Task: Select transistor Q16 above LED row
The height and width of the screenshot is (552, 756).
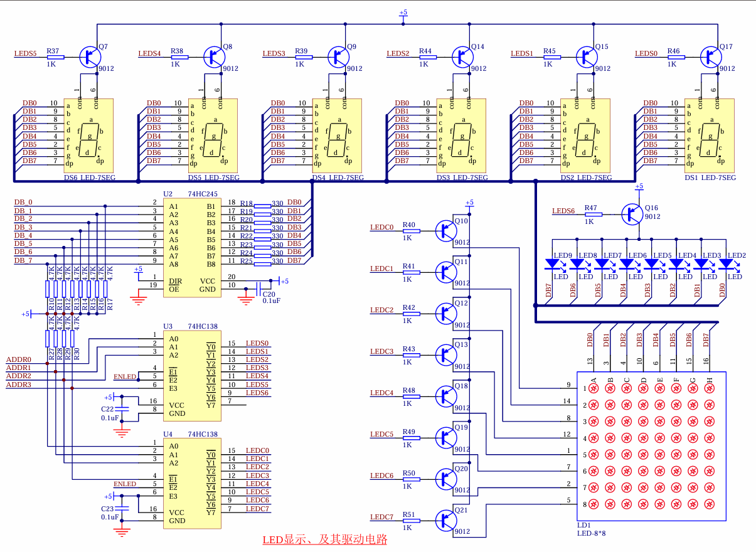Action: [x=632, y=214]
